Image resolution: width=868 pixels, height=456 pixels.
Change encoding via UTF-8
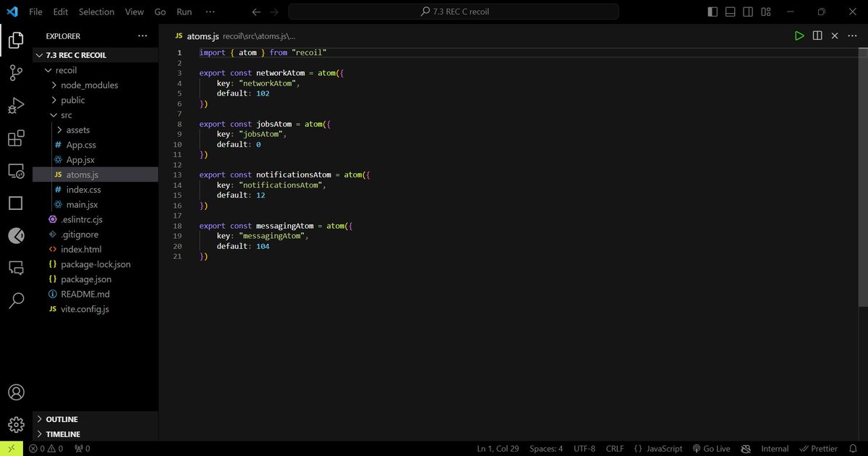(x=584, y=449)
